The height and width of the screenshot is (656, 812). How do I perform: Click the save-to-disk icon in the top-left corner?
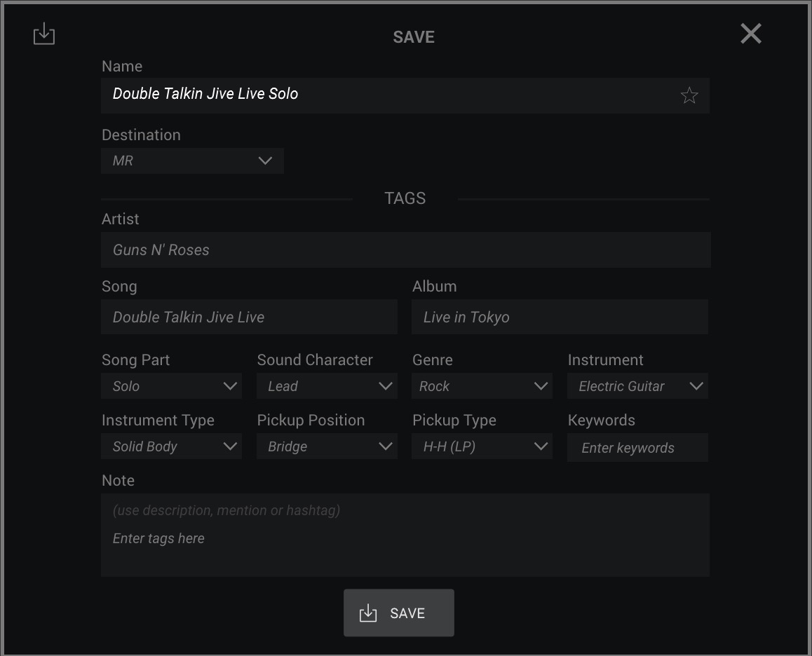click(44, 34)
